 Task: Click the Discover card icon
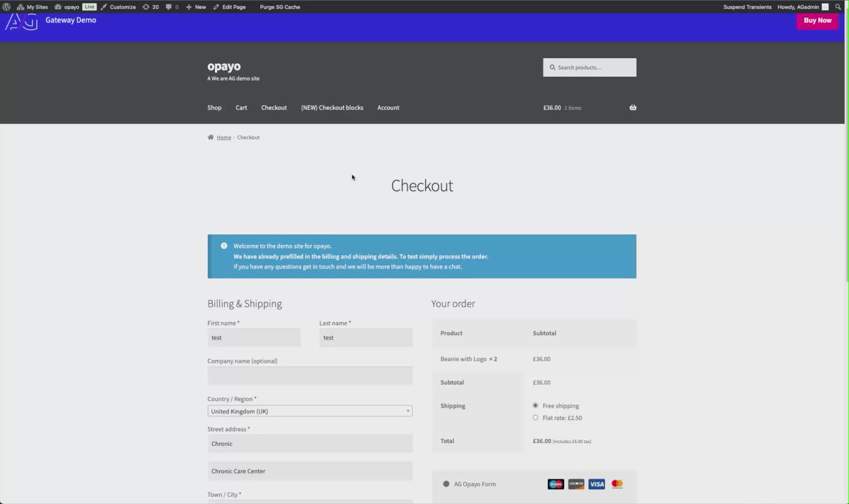click(576, 484)
